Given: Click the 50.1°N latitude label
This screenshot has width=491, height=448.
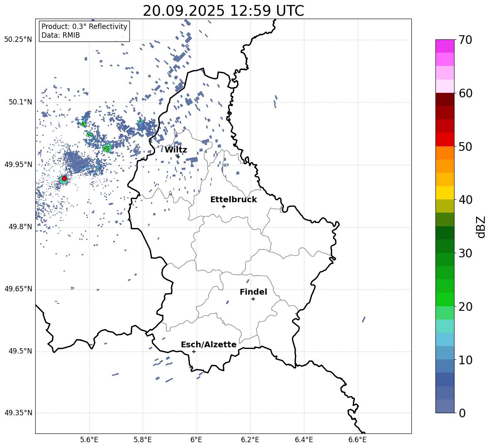Looking at the screenshot, I should pyautogui.click(x=20, y=102).
